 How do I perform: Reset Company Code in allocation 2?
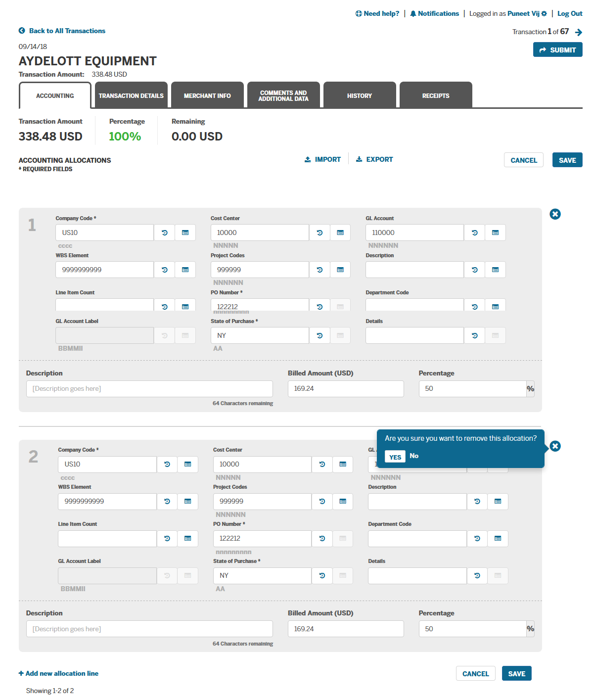(167, 464)
